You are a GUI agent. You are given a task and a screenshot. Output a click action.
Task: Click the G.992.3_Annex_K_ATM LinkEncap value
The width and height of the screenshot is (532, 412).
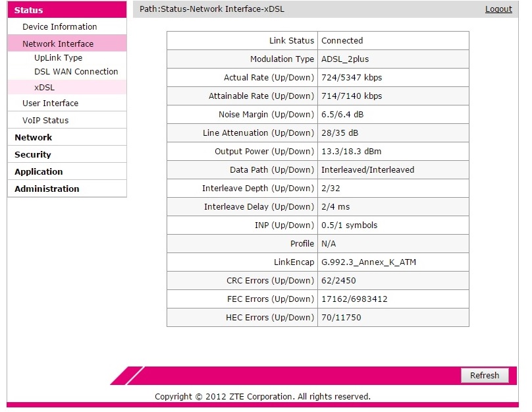(x=368, y=262)
